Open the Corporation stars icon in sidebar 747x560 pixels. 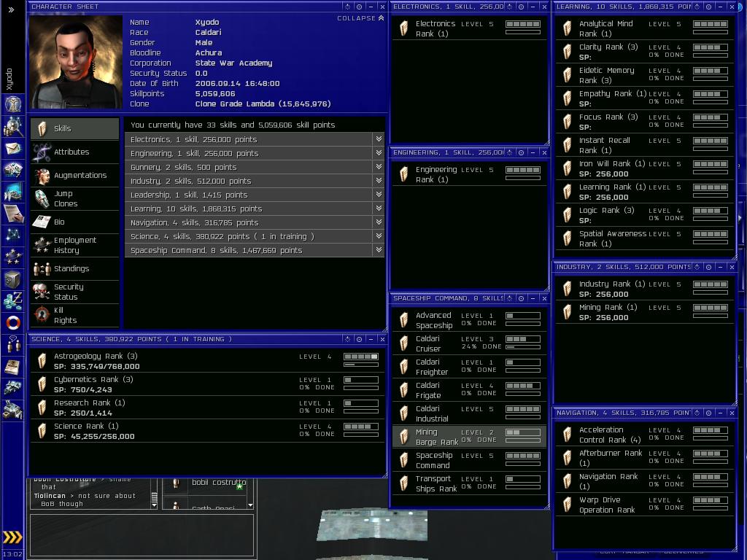tap(13, 257)
